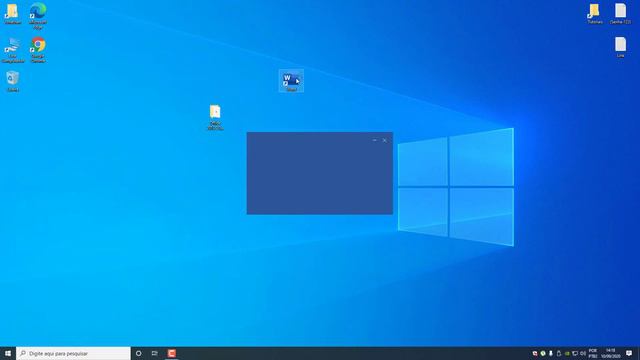This screenshot has height=360, width=640.
Task: Select the Google Chrome desktop shortcut
Action: pyautogui.click(x=38, y=50)
